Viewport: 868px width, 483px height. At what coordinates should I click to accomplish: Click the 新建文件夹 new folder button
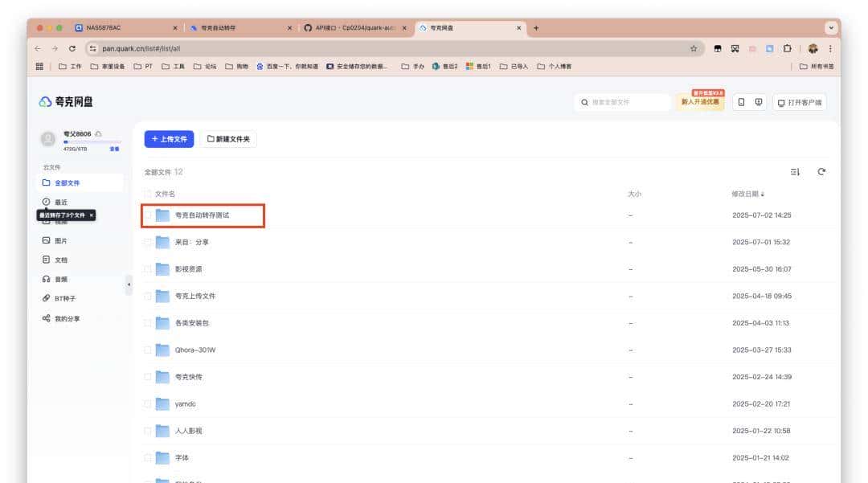[228, 139]
